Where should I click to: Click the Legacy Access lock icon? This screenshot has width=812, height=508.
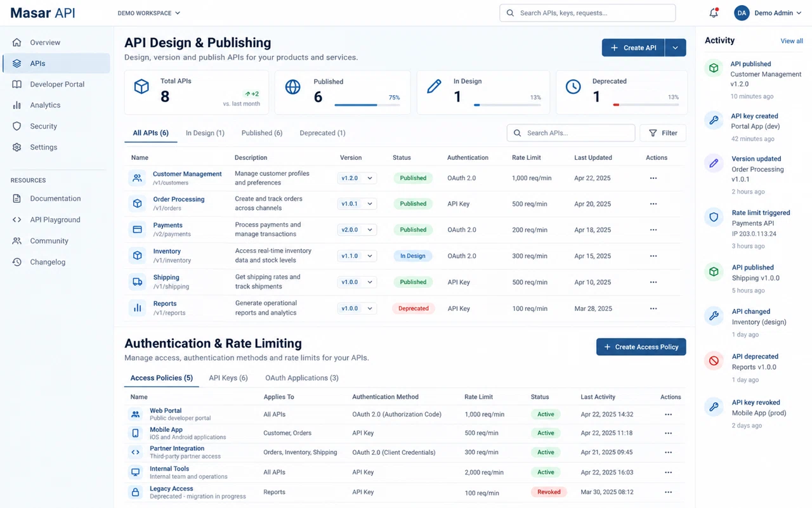pyautogui.click(x=135, y=492)
